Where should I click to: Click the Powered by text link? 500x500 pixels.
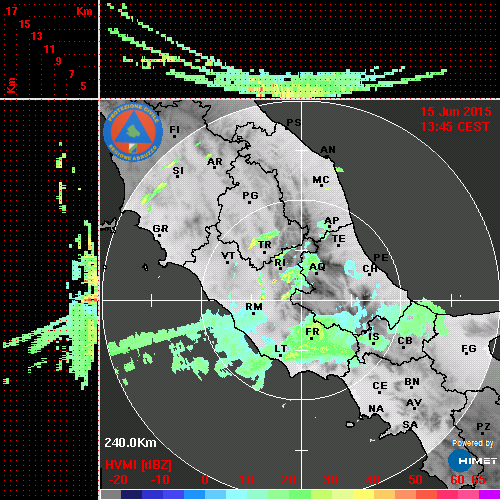coord(473,443)
